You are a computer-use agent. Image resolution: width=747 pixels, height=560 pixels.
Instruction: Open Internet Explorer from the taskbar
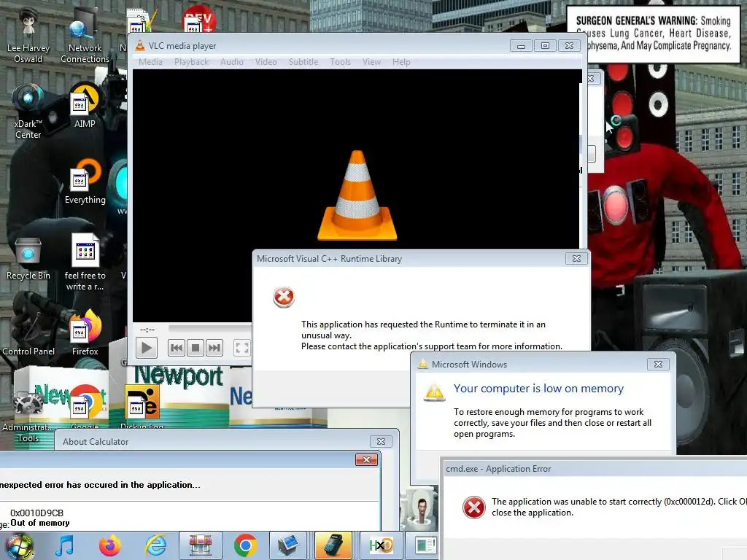point(155,545)
